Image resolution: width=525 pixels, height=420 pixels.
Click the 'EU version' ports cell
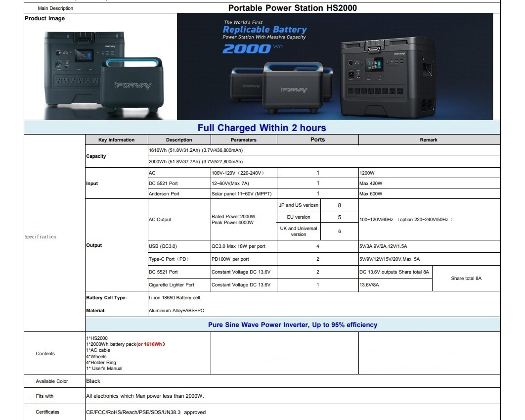[298, 217]
